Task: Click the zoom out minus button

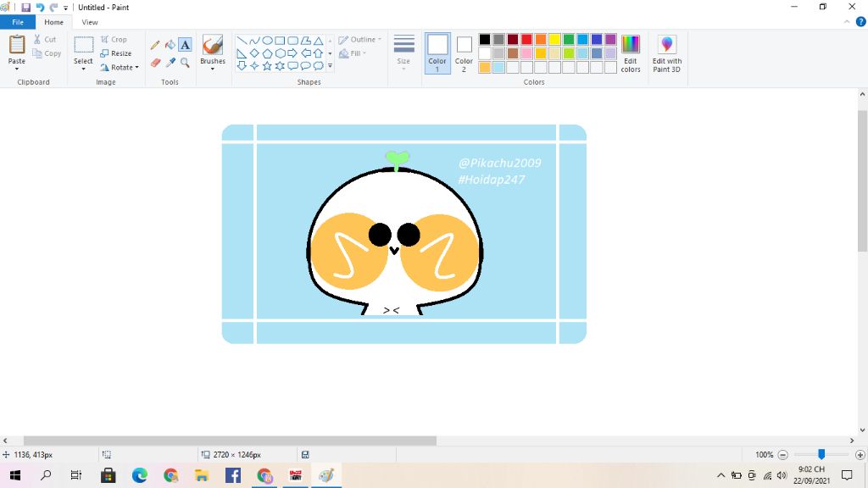Action: pos(782,455)
